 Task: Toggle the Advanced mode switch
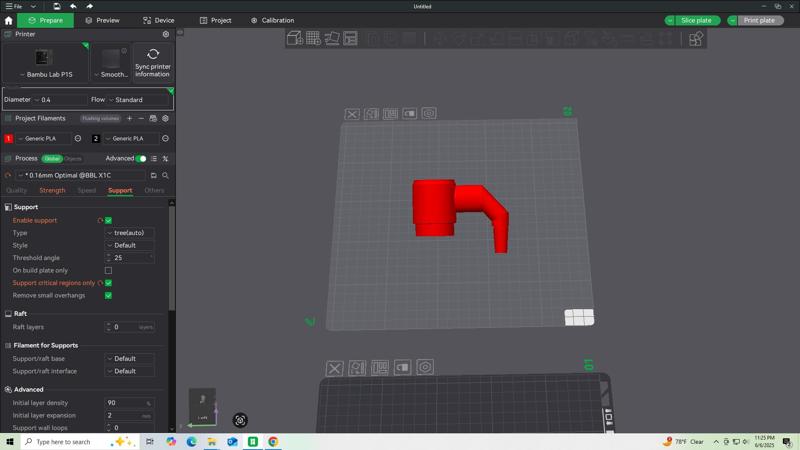click(141, 159)
